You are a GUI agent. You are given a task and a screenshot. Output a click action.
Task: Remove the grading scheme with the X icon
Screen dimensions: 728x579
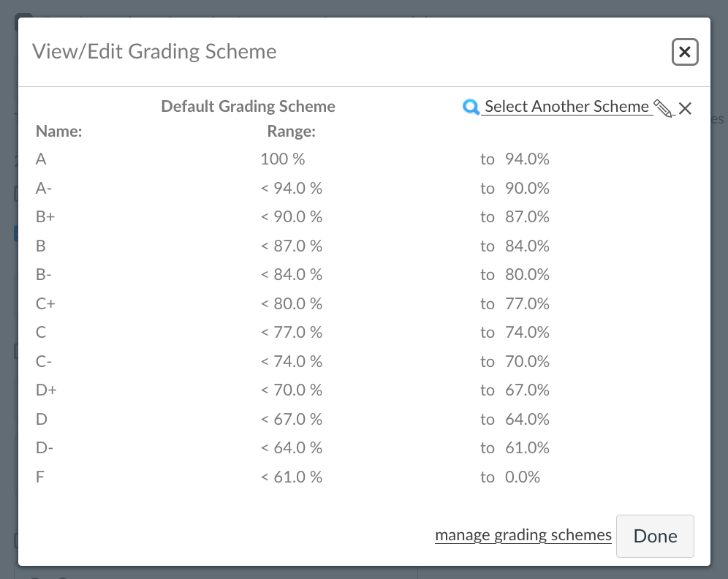tap(685, 109)
